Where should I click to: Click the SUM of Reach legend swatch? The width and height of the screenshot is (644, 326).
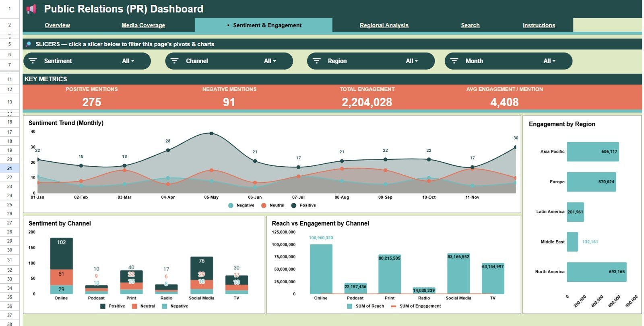click(x=349, y=306)
